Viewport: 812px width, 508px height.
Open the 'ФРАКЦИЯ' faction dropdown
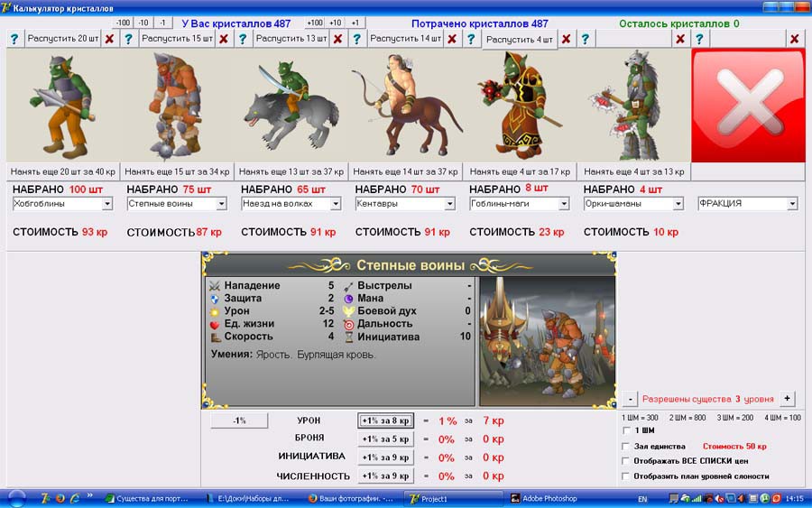tap(792, 204)
